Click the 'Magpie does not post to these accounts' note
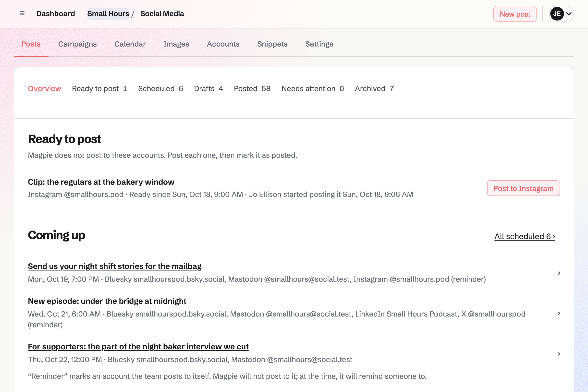This screenshot has width=588, height=392. tap(162, 155)
